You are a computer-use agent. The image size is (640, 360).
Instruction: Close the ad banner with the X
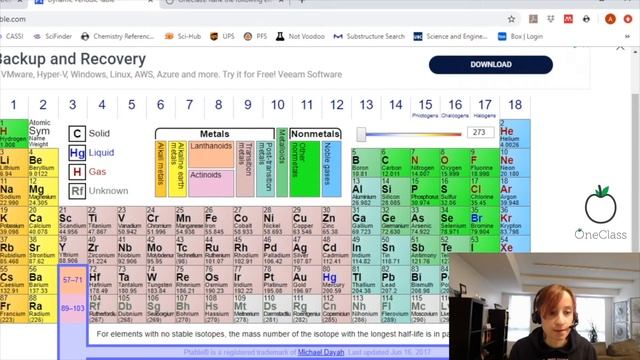pos(620,48)
